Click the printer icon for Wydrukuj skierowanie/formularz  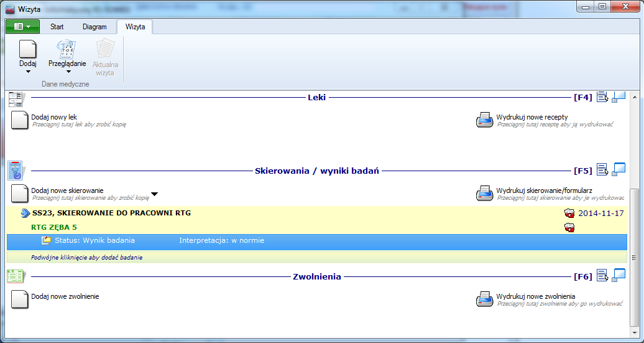[484, 194]
